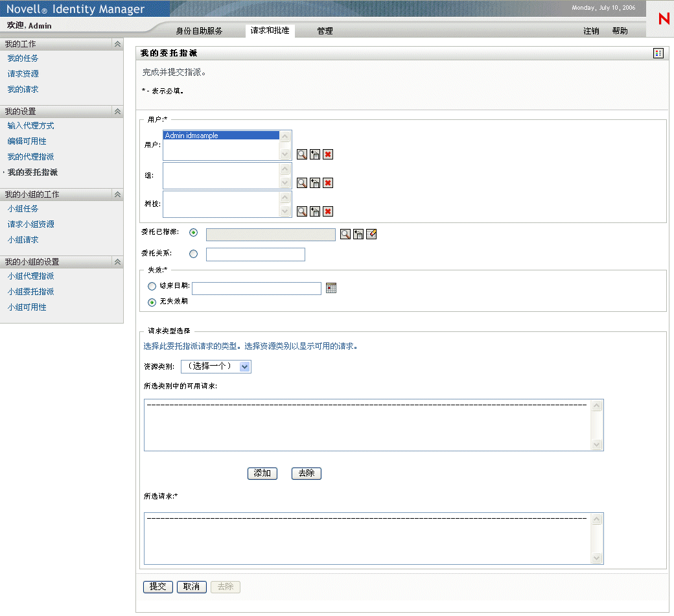Remove the selected user with the red X
Screen dimensions: 674x616
(x=328, y=154)
